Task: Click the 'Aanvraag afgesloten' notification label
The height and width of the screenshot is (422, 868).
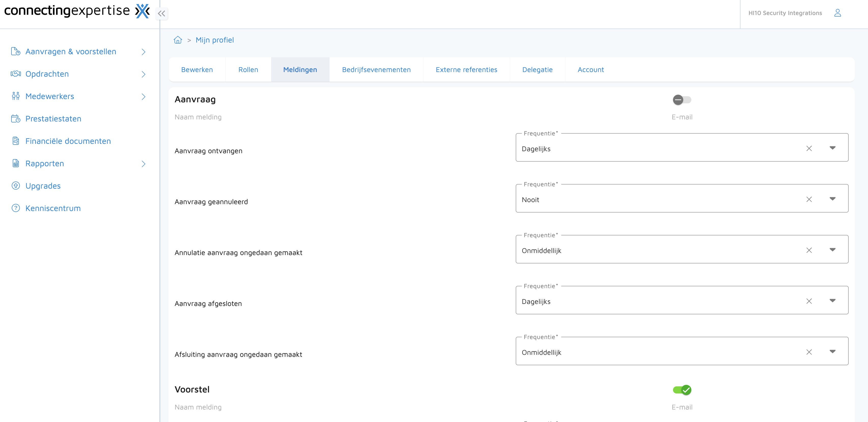Action: click(208, 304)
